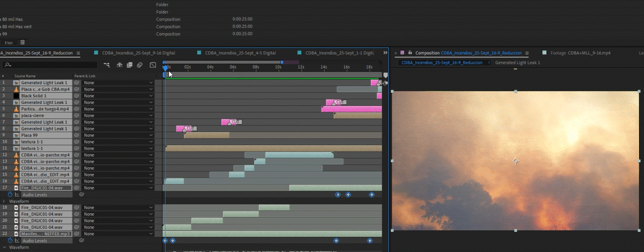Switch to CDBA_Incendios_25-Sept_1-1 Digital timeline tab
This screenshot has height=252, width=644.
tap(340, 52)
